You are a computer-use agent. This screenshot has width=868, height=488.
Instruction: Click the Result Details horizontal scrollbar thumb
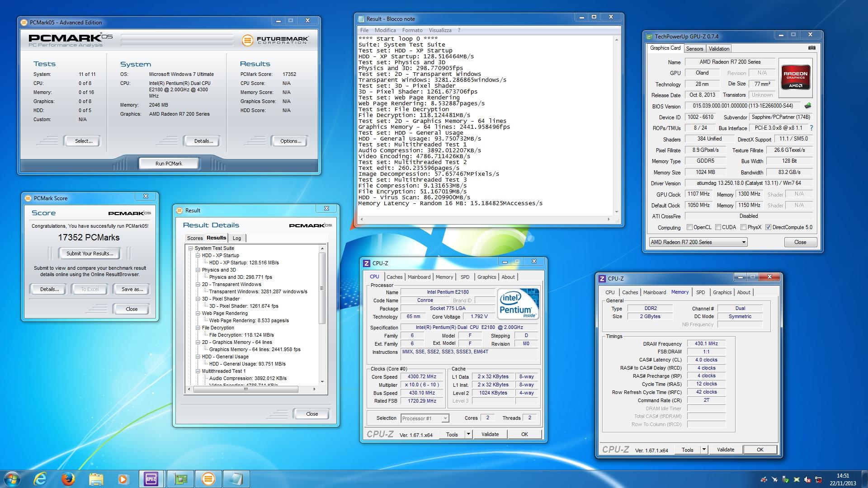pos(246,389)
